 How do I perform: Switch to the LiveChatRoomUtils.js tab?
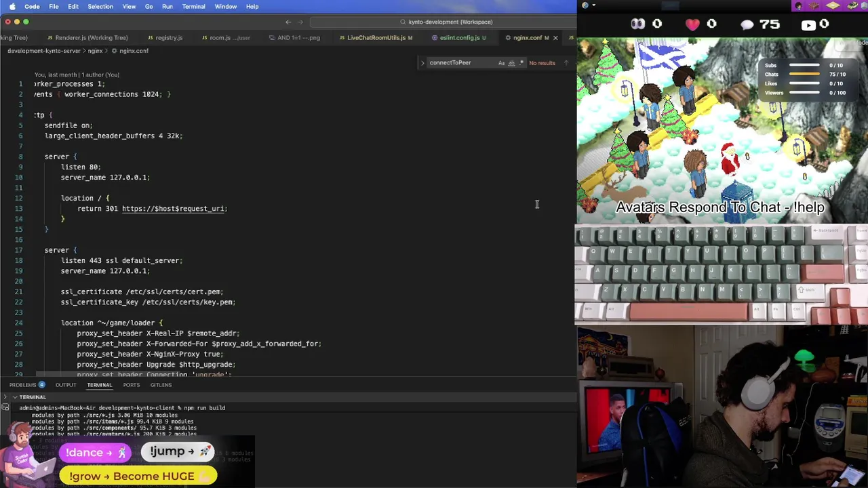tap(375, 37)
